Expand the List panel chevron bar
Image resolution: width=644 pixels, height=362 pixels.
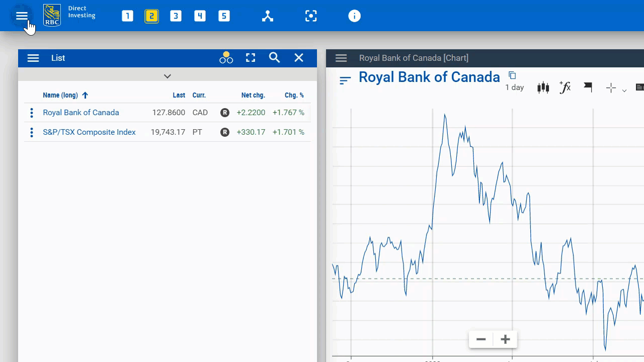tap(168, 76)
